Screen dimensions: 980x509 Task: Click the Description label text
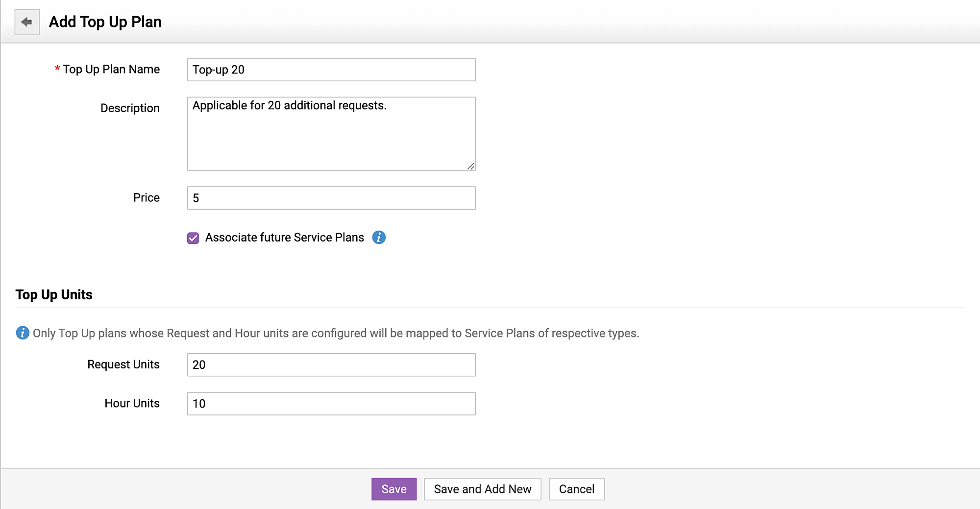[x=130, y=108]
